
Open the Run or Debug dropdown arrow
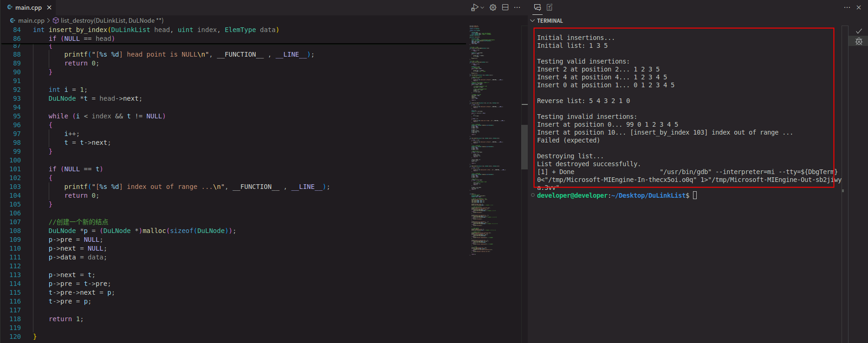[x=482, y=7]
